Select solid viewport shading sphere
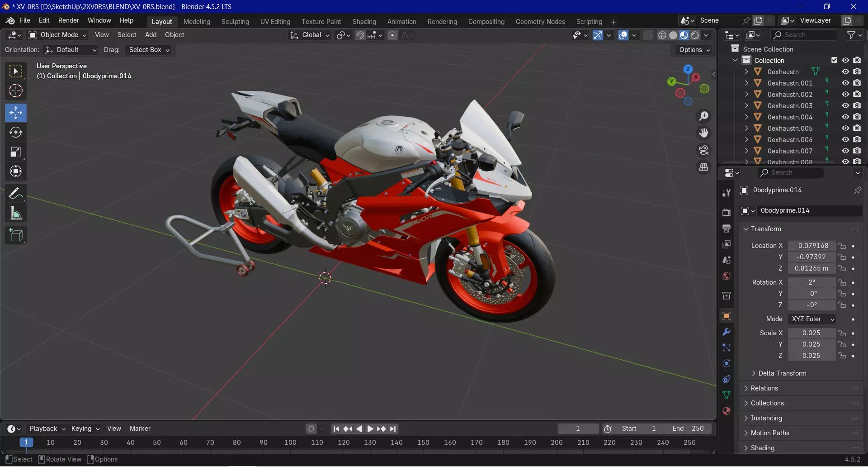 (673, 35)
